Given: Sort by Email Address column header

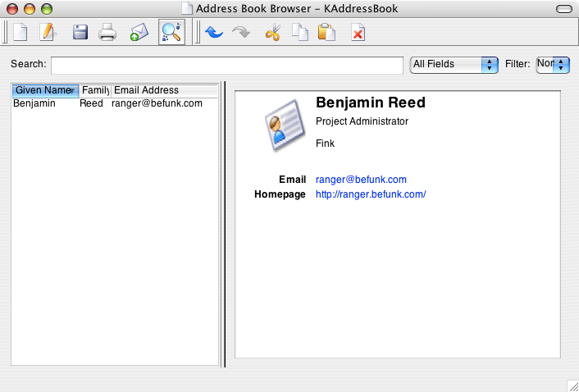Looking at the screenshot, I should click(x=164, y=90).
